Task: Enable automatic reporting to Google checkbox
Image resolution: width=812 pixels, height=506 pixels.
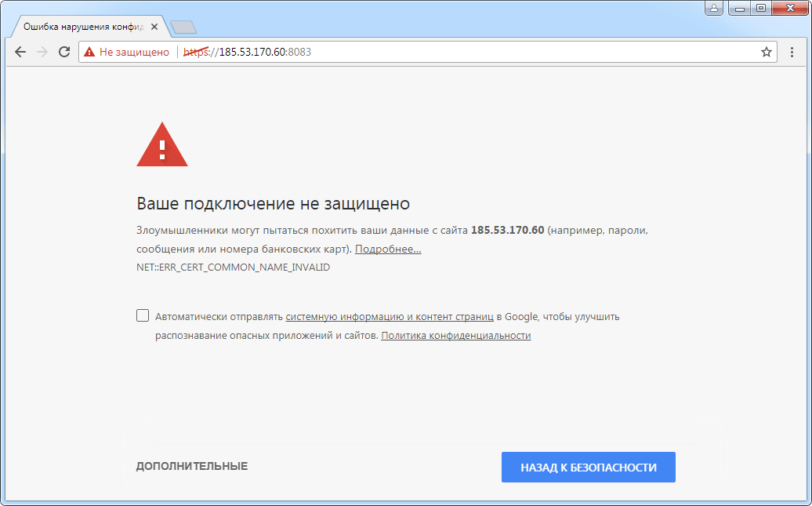Action: 143,315
